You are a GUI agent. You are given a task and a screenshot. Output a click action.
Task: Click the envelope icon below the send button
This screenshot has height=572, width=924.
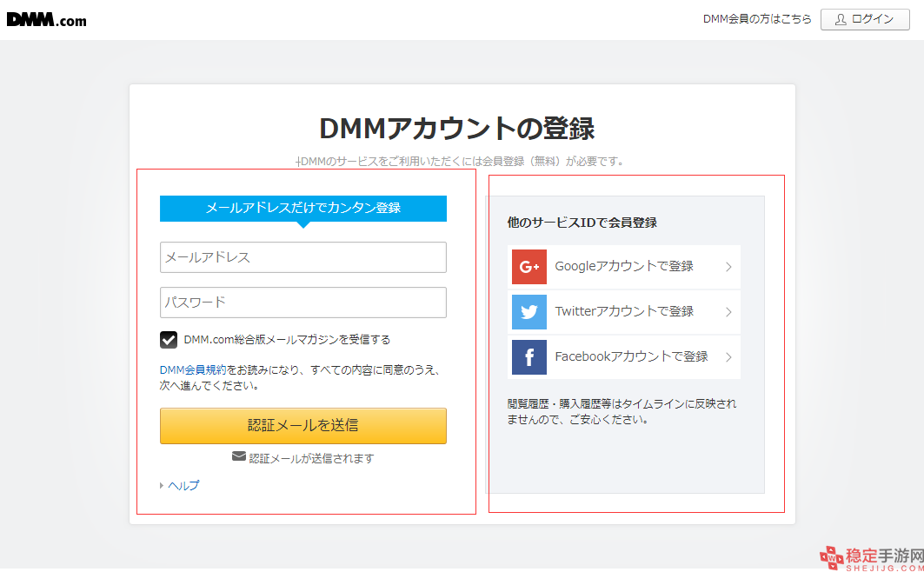[x=239, y=456]
